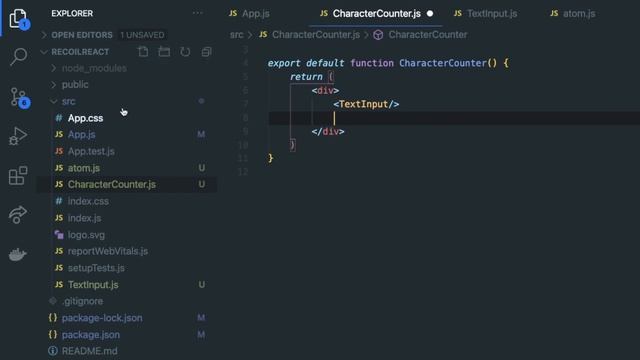Click the TextInput tag in the code

tap(366, 104)
